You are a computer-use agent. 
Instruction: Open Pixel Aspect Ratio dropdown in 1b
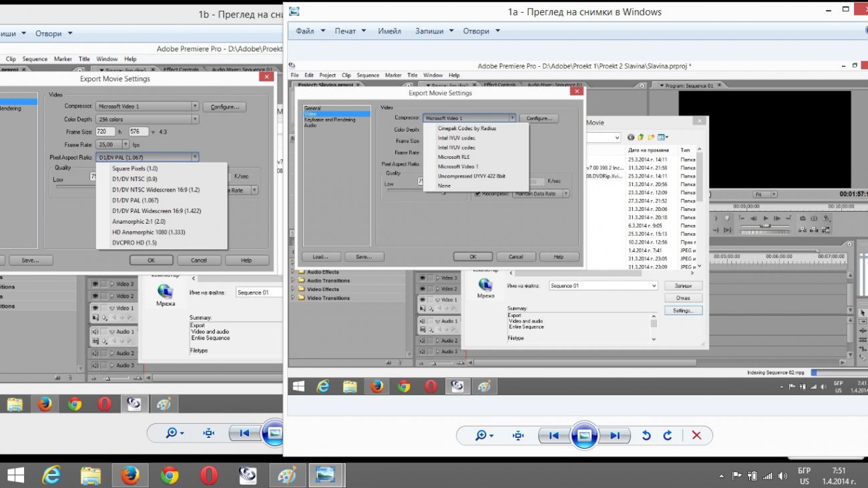[195, 157]
